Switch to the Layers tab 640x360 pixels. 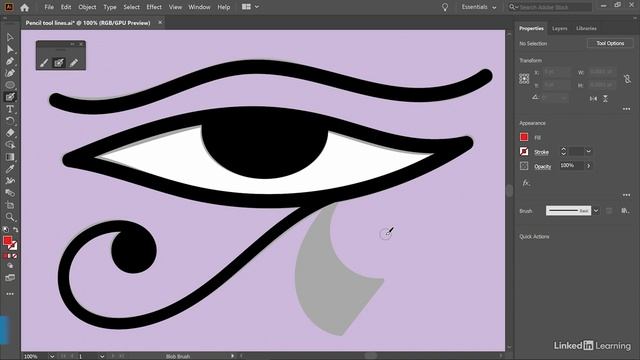point(560,29)
